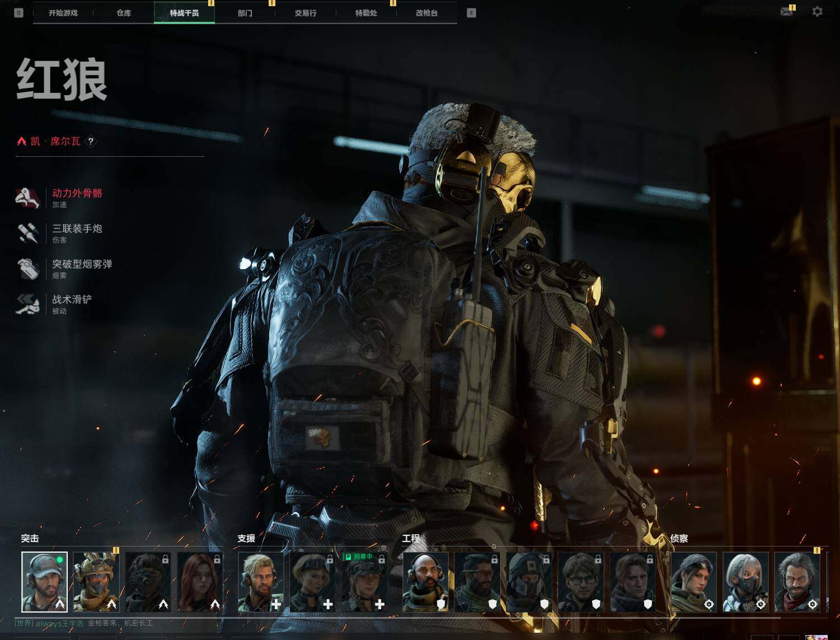Select the support operator marked 招募中
The image size is (840, 640).
click(x=364, y=582)
